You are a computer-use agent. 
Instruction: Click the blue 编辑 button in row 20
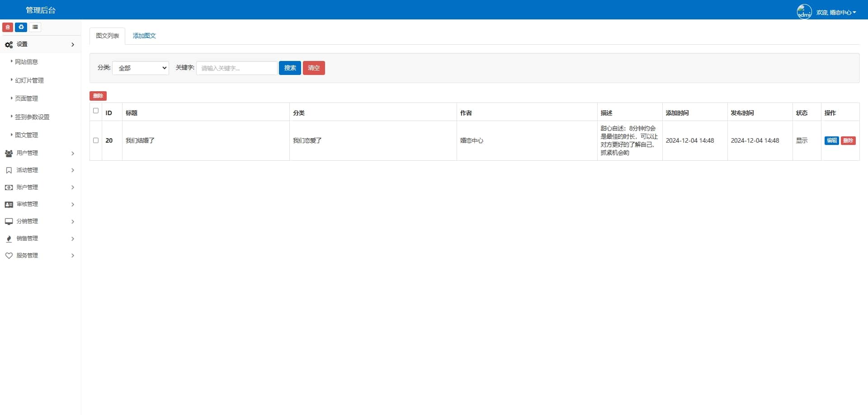point(832,140)
